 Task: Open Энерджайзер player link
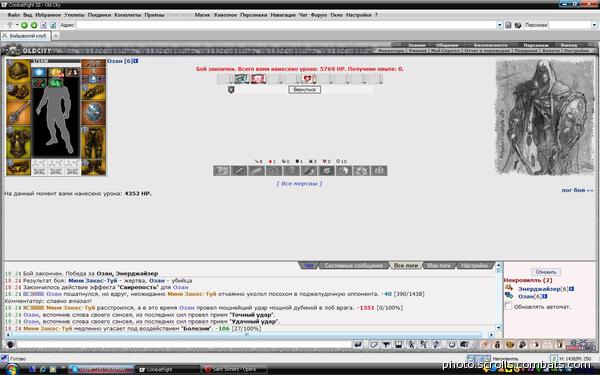coord(539,289)
